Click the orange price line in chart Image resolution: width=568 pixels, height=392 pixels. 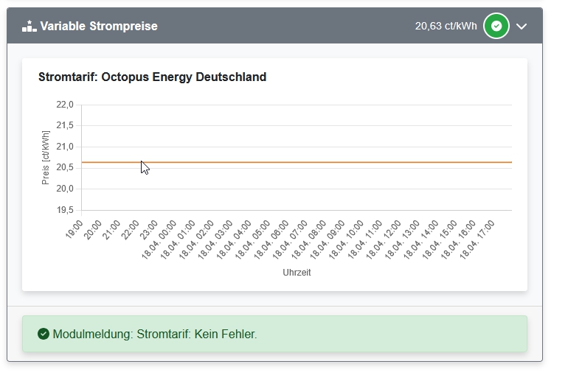(295, 162)
